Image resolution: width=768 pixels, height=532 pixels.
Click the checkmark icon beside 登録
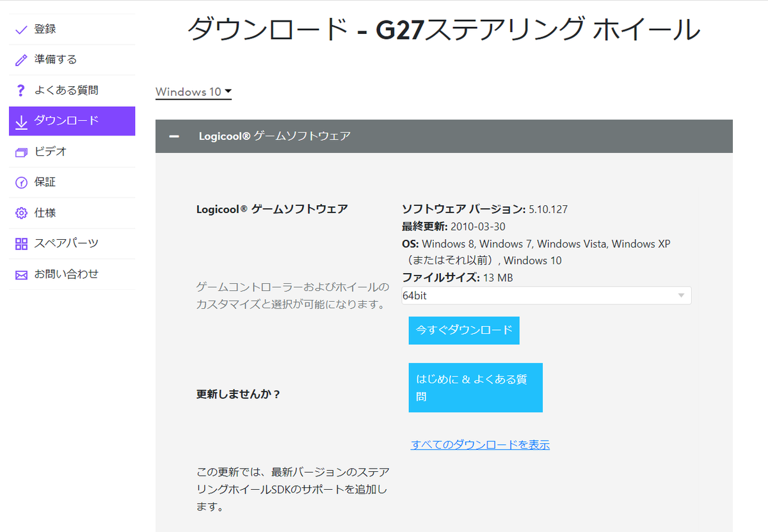tap(22, 29)
